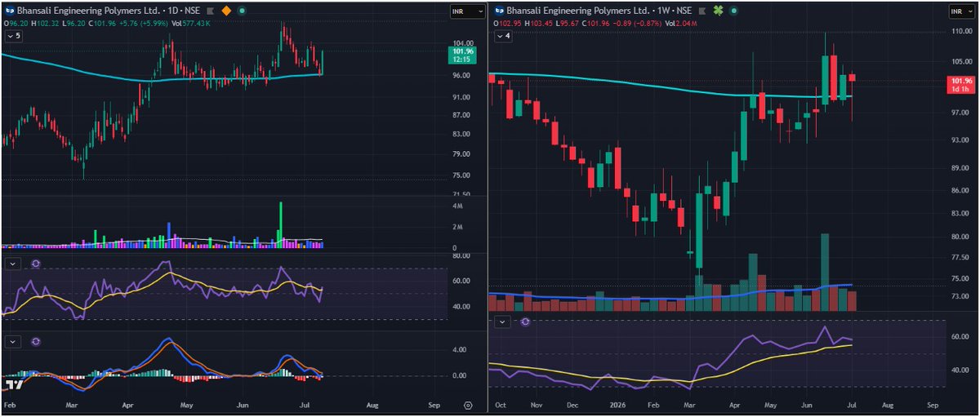980x417 pixels.
Task: Click the tall green volume spike on daily chart
Action: point(281,224)
